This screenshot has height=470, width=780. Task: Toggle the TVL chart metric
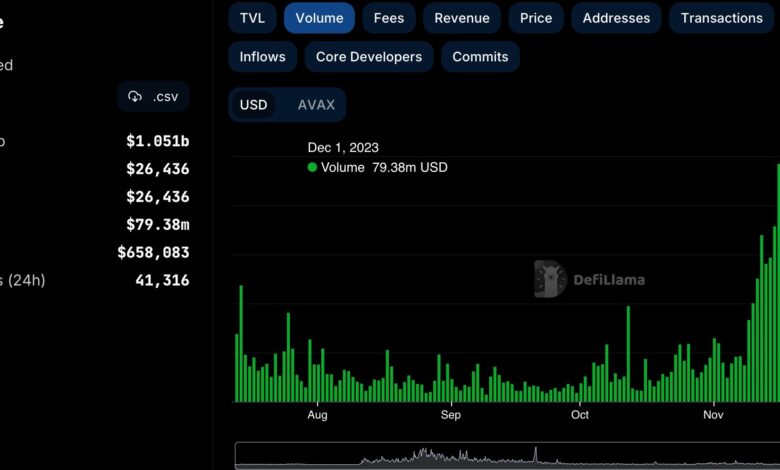tap(252, 18)
